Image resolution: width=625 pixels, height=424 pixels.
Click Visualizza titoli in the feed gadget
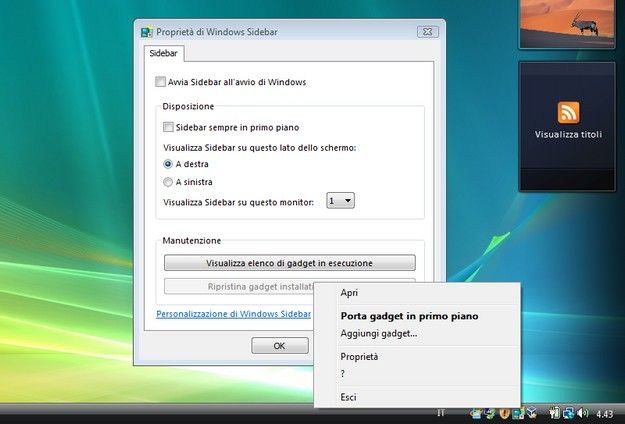point(568,135)
